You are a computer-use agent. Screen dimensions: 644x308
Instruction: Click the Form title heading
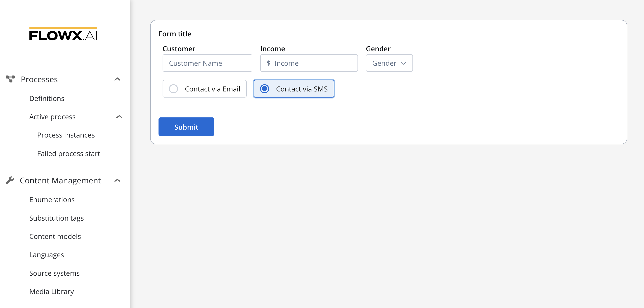pos(175,34)
